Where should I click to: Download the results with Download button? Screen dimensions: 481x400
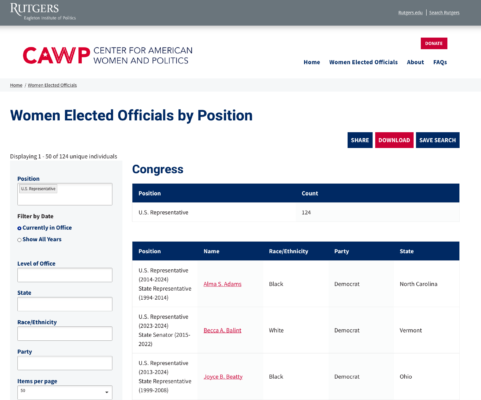[394, 140]
